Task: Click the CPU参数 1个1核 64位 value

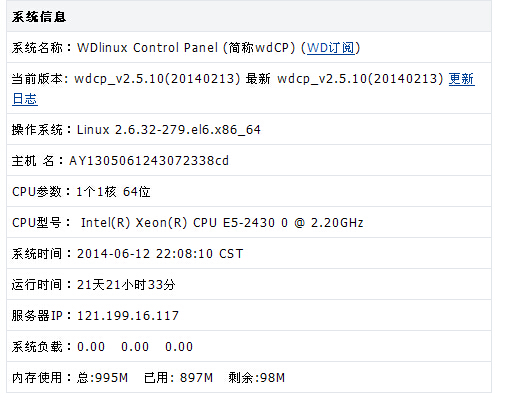Action: 113,192
